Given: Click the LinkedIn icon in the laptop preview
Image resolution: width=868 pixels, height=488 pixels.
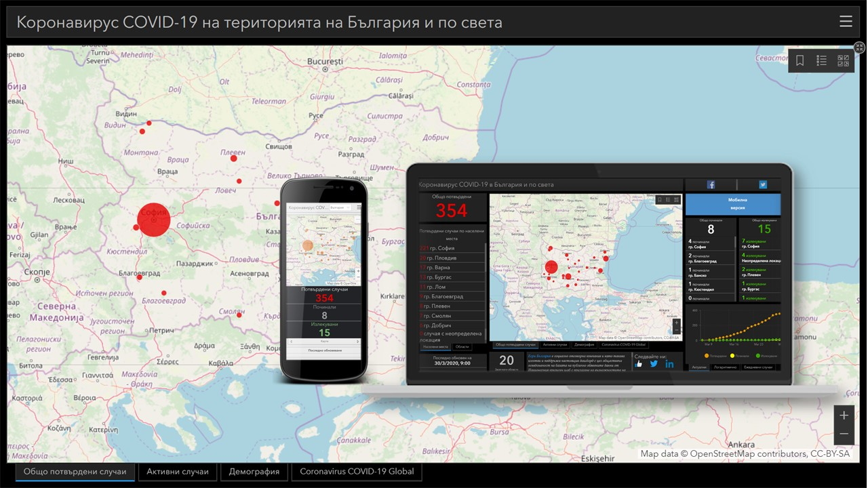Looking at the screenshot, I should pos(669,364).
